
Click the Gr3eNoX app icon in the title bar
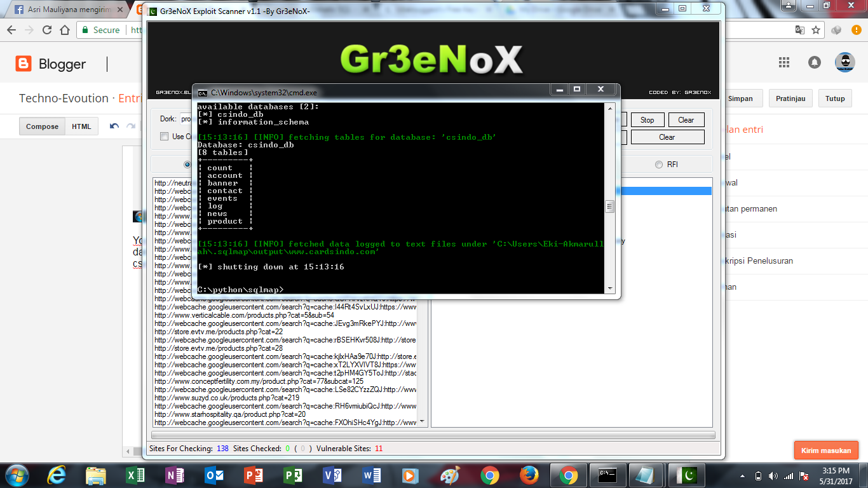click(153, 10)
